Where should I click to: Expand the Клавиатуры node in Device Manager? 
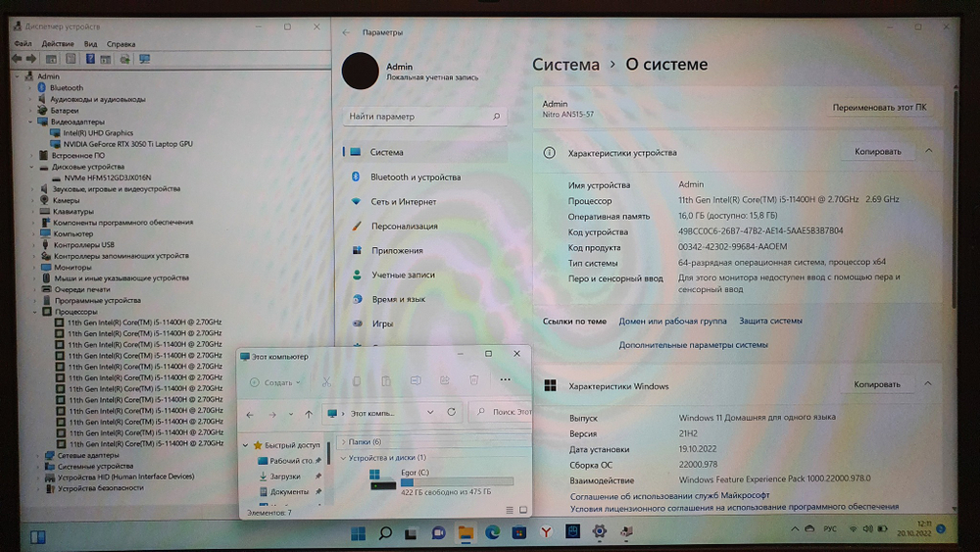point(33,212)
